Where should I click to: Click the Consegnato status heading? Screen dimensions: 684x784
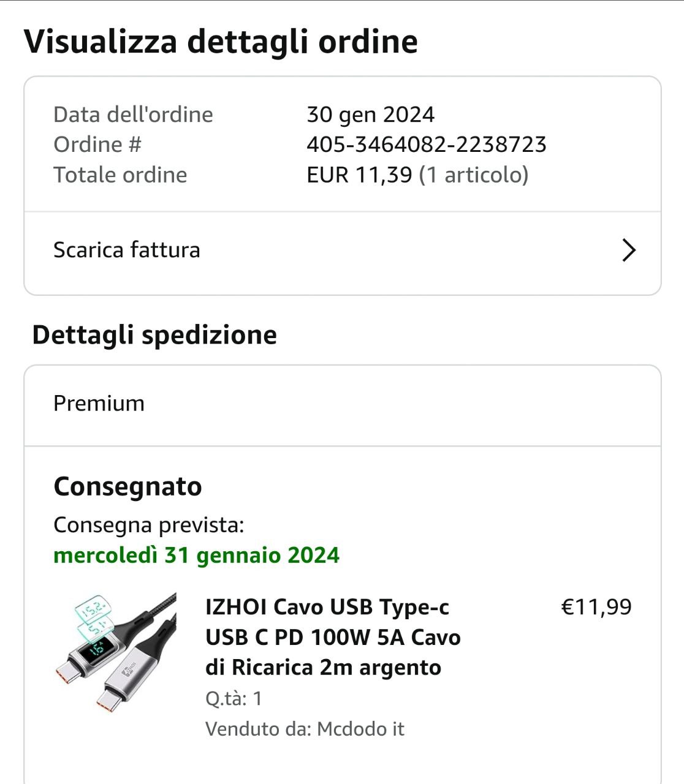coord(127,487)
